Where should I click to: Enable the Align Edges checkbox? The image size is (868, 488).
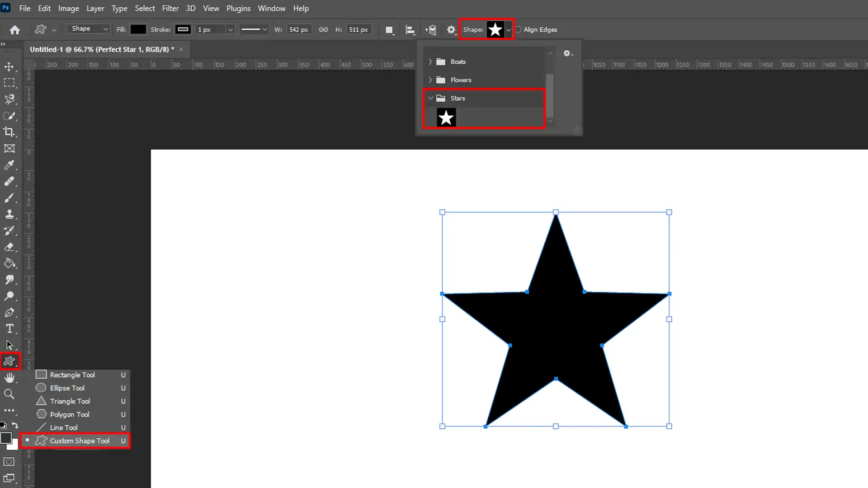pyautogui.click(x=518, y=29)
